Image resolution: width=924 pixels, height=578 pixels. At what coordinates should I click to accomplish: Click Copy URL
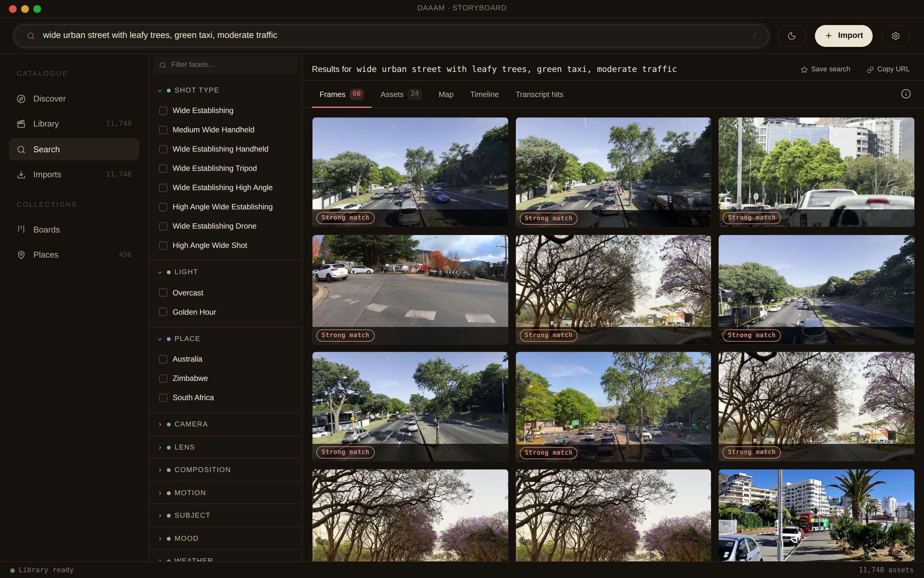888,69
